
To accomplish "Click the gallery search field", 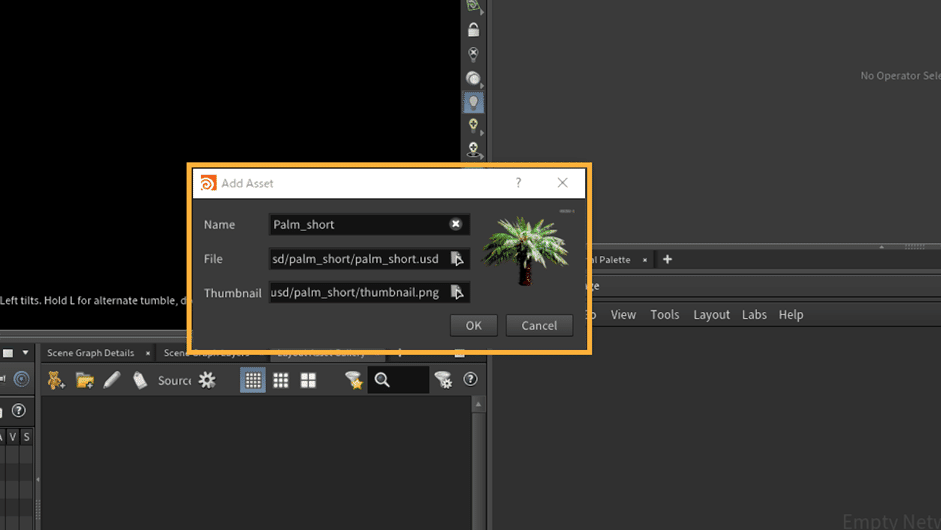I will (x=398, y=380).
